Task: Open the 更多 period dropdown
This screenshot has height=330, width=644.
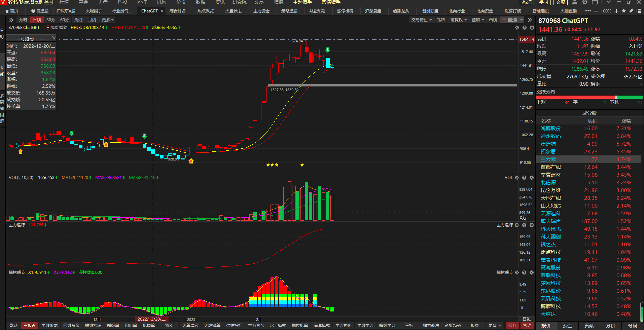Action: [x=108, y=20]
